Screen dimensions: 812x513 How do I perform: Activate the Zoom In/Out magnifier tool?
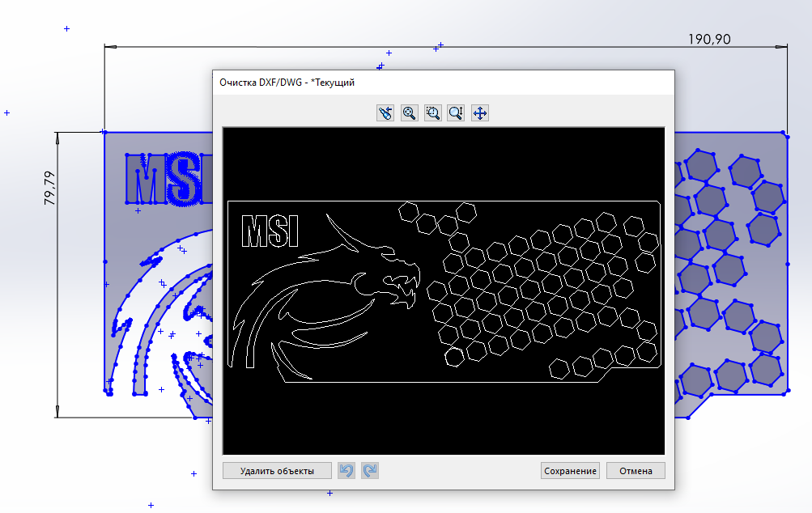click(x=456, y=112)
